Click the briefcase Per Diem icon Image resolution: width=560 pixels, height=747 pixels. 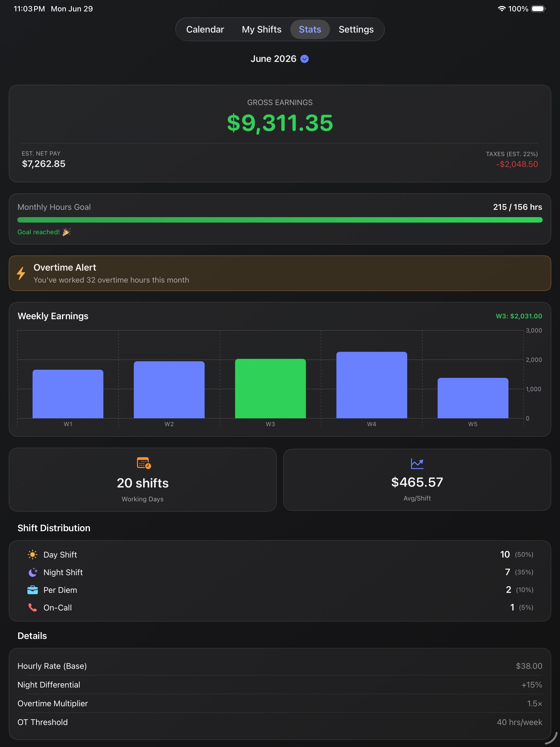[32, 590]
